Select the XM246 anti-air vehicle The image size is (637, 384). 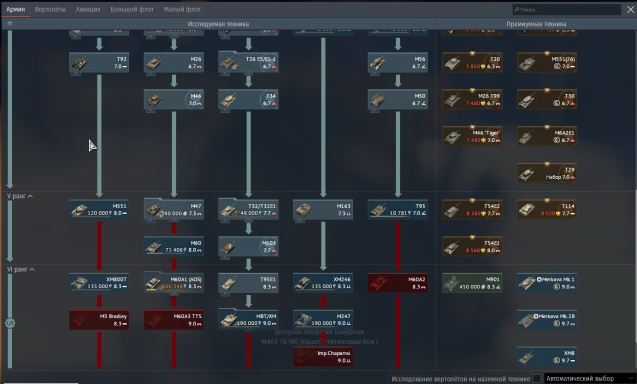coord(323,283)
